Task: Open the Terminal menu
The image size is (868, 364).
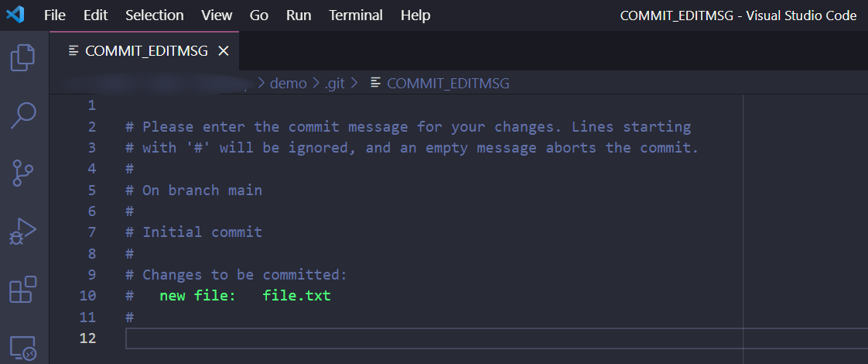Action: pyautogui.click(x=356, y=15)
